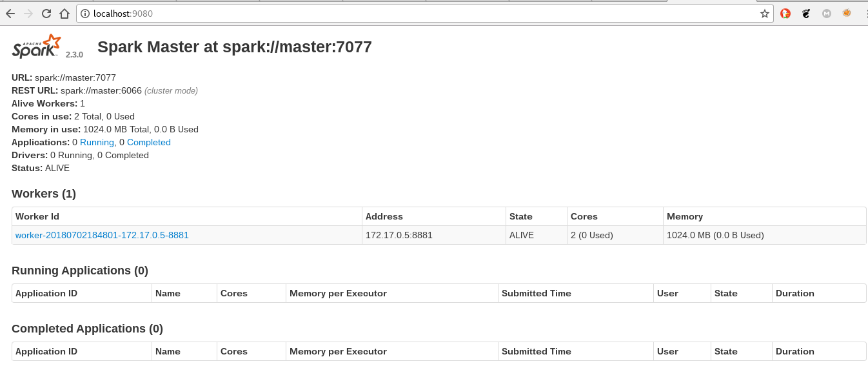Open the GNOME Shell integration extension
868x379 pixels.
pyautogui.click(x=806, y=14)
